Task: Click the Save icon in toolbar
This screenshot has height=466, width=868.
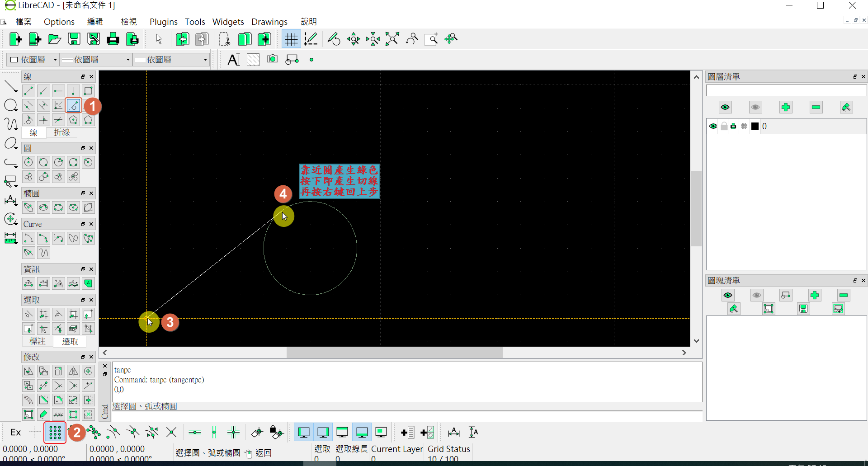Action: coord(74,39)
